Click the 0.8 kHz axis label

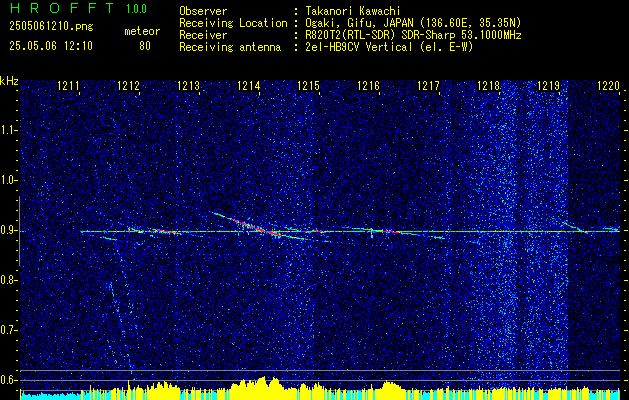click(x=9, y=280)
